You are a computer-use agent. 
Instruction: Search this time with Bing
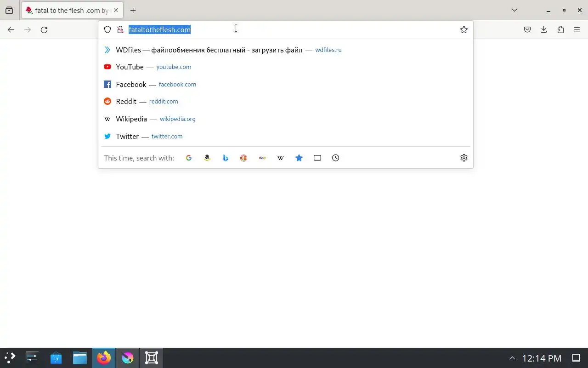[226, 158]
